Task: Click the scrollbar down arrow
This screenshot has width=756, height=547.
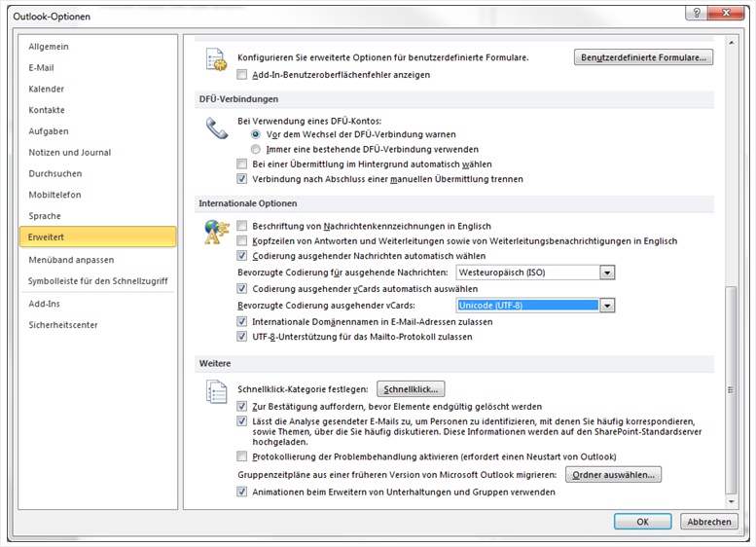Action: point(731,502)
